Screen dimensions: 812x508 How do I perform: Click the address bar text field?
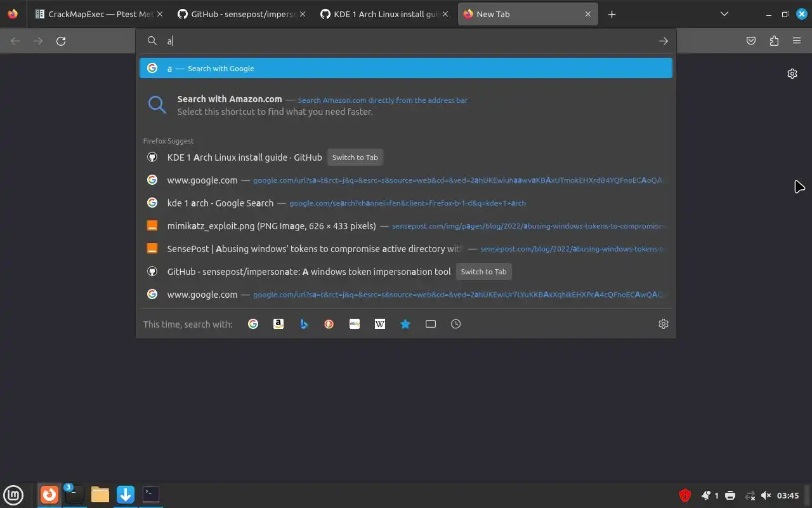tap(406, 41)
